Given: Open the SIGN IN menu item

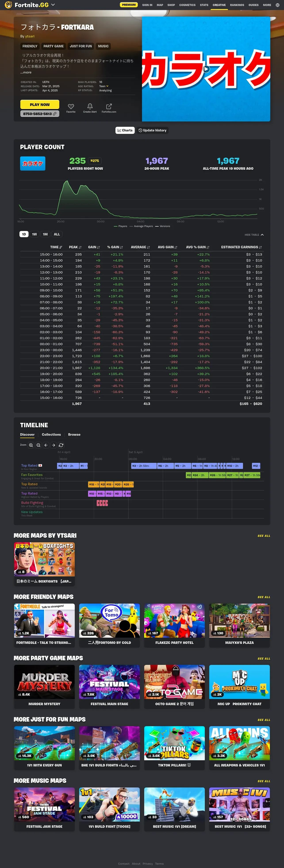Looking at the screenshot, I should (x=147, y=5).
